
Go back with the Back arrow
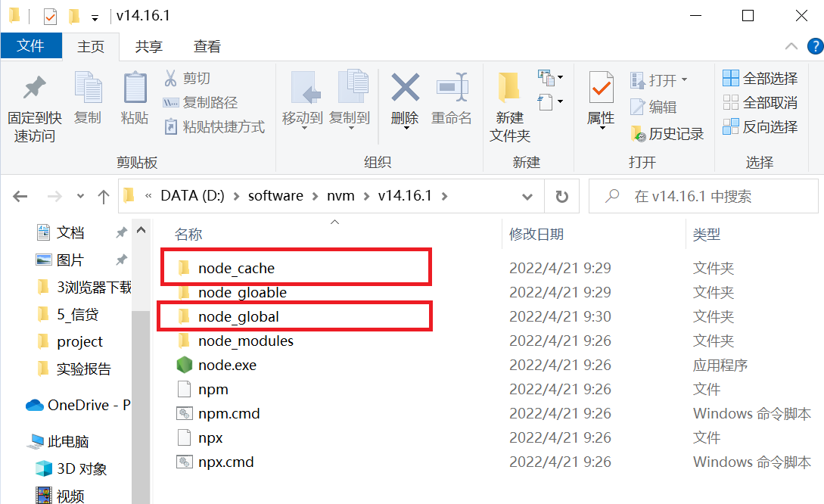pos(20,197)
